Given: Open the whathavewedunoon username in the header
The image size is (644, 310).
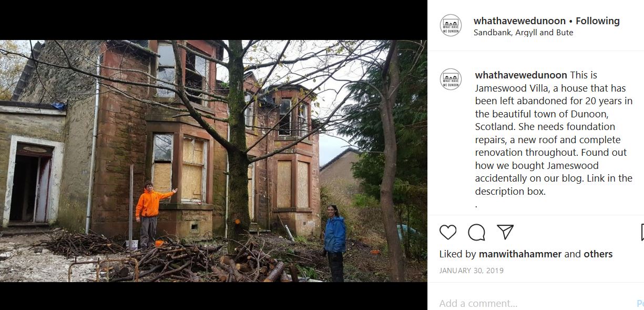Looking at the screenshot, I should pos(519,21).
